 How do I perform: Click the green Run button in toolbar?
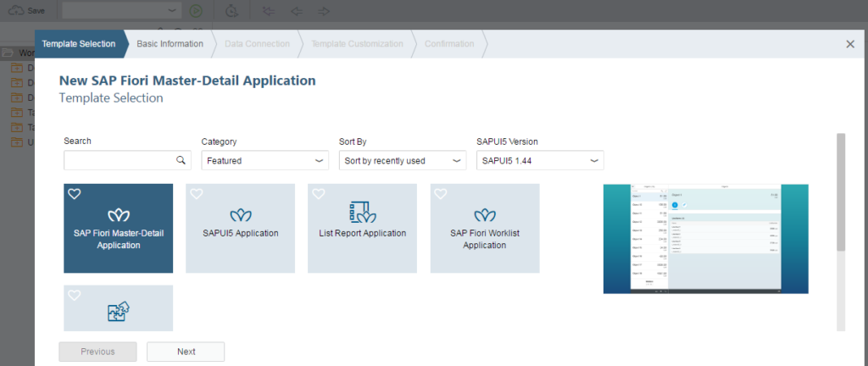196,10
